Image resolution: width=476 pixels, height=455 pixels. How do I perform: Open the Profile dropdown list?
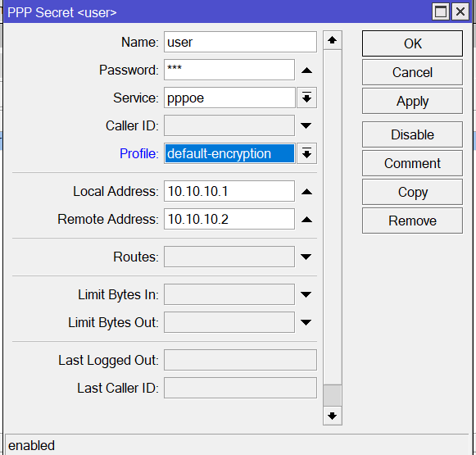(306, 153)
